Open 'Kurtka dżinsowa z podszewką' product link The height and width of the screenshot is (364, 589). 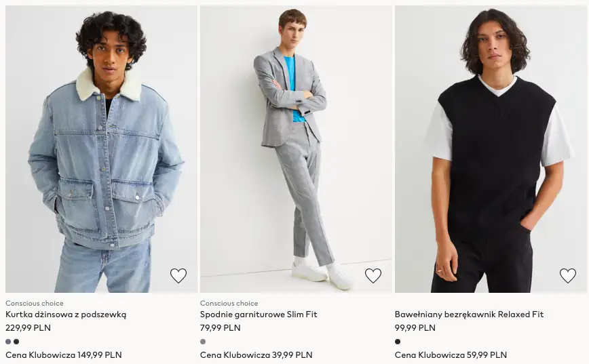66,315
